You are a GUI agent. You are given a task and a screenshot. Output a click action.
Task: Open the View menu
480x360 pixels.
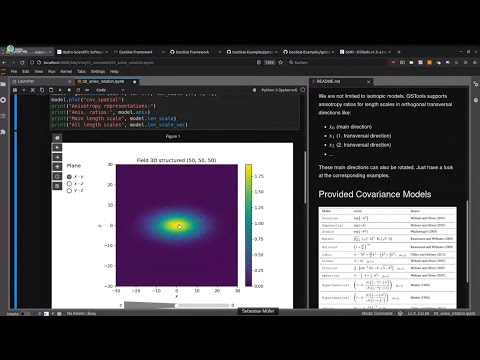39,71
